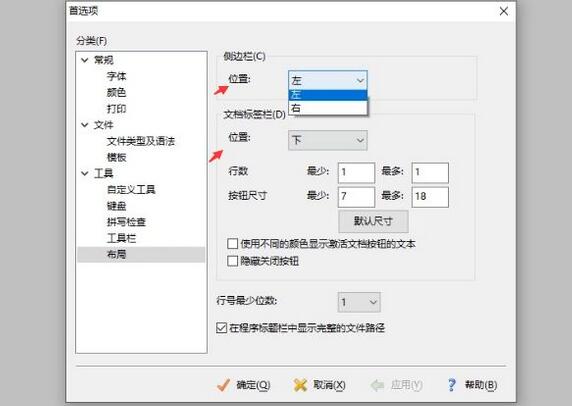Select 颜色 in the category tree
Viewport: 572px width, 406px height.
(x=116, y=92)
